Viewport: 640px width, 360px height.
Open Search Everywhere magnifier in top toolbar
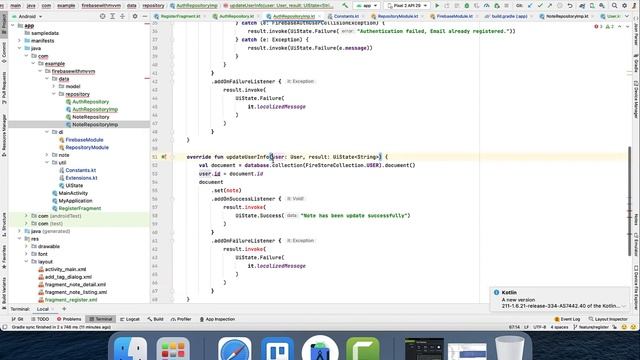614,6
